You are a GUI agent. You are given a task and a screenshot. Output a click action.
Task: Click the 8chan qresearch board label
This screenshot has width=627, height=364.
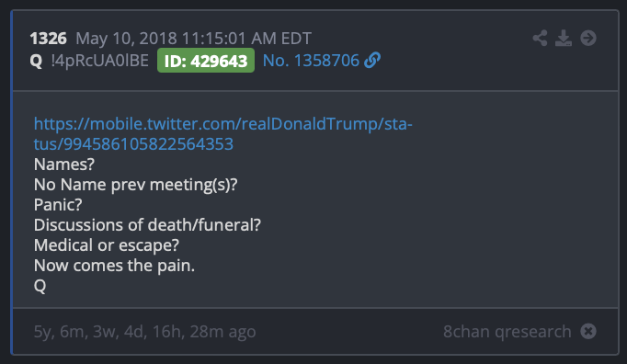[507, 331]
